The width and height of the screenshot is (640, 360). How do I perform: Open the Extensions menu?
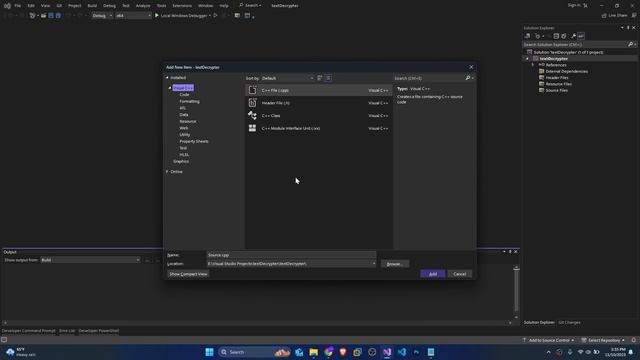[x=182, y=6]
